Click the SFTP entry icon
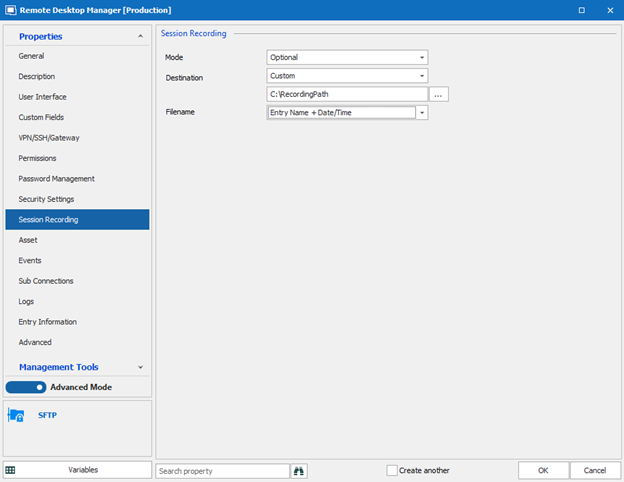Image resolution: width=624 pixels, height=482 pixels. pyautogui.click(x=16, y=415)
